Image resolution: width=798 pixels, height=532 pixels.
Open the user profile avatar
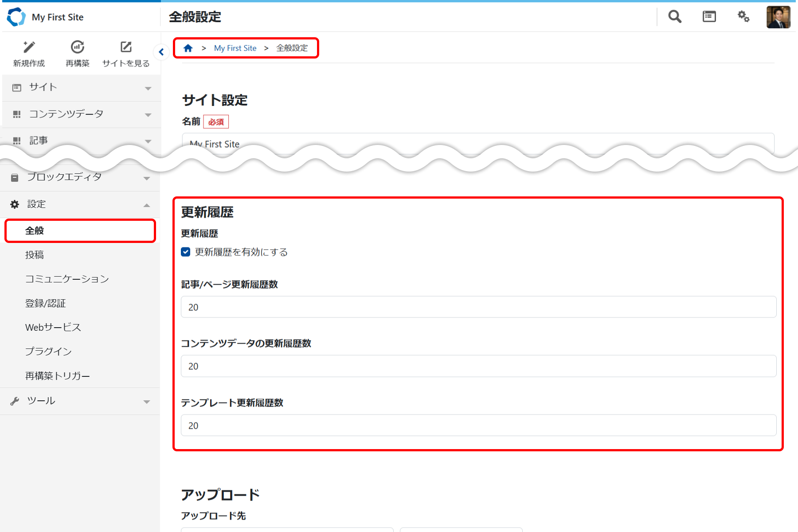(778, 17)
